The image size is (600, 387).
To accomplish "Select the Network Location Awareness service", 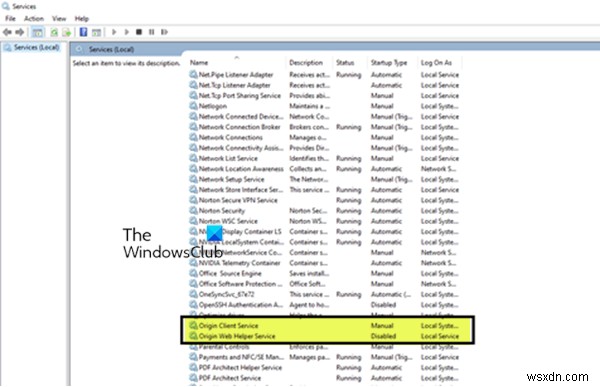I will point(241,169).
